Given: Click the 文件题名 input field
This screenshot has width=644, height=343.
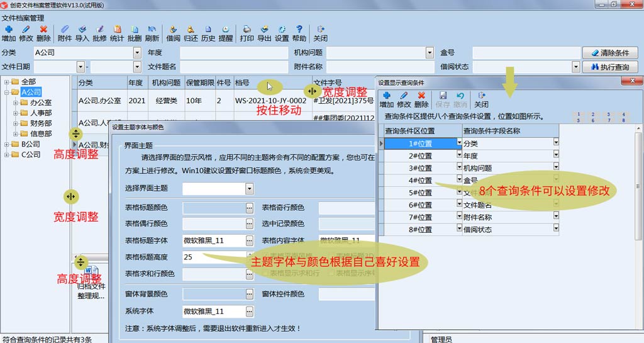Looking at the screenshot, I should pyautogui.click(x=234, y=67).
